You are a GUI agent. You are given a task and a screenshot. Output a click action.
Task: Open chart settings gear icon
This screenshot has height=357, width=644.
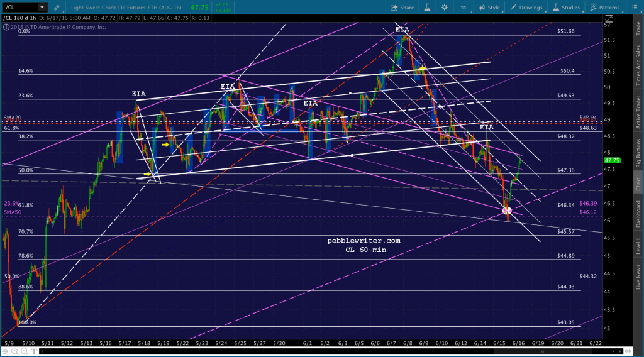445,8
